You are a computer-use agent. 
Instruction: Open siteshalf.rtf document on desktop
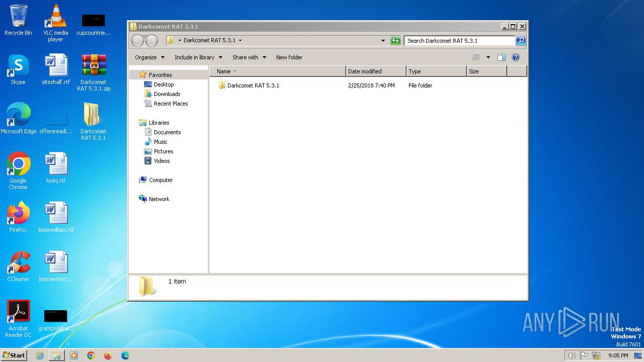(x=56, y=69)
